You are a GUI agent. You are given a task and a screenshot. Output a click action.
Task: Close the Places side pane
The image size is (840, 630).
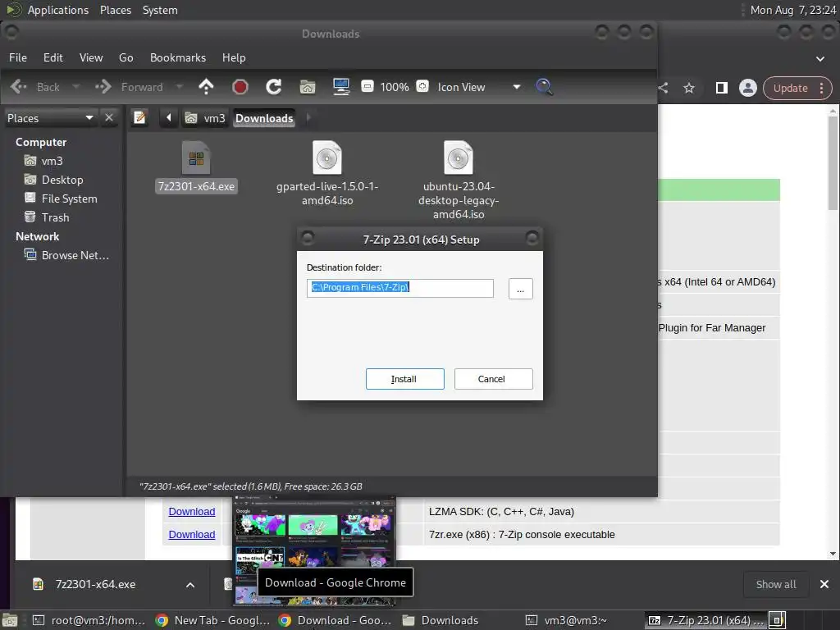pyautogui.click(x=109, y=117)
